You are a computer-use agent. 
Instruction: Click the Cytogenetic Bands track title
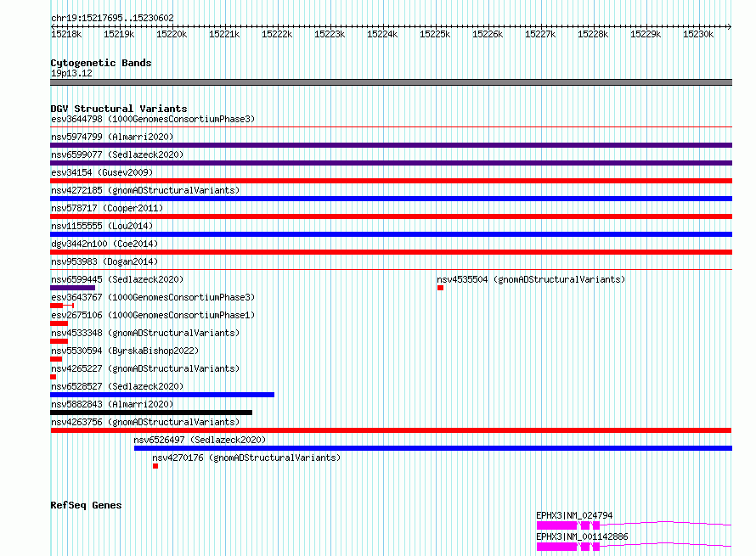point(101,63)
